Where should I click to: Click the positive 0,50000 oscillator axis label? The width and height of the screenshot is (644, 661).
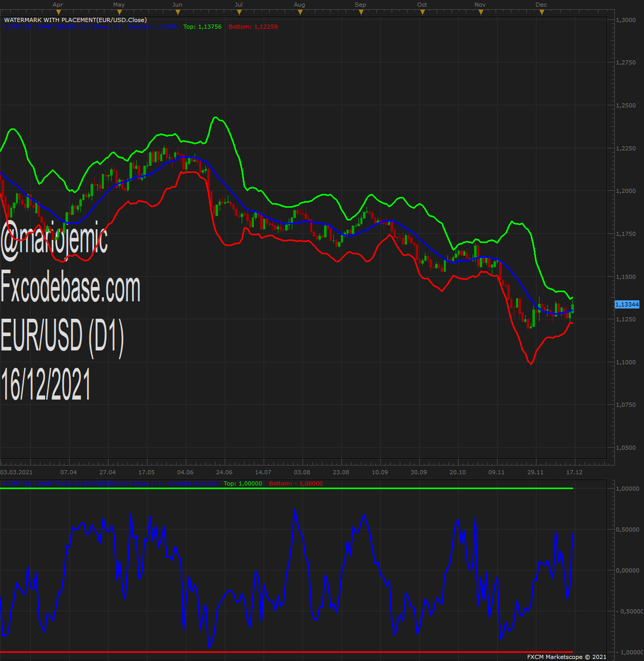(628, 530)
